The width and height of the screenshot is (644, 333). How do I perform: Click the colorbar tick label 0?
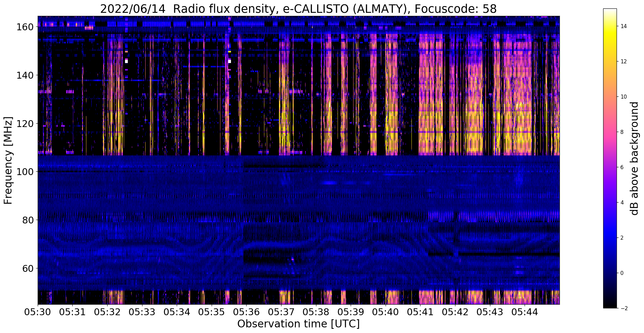[x=622, y=273]
